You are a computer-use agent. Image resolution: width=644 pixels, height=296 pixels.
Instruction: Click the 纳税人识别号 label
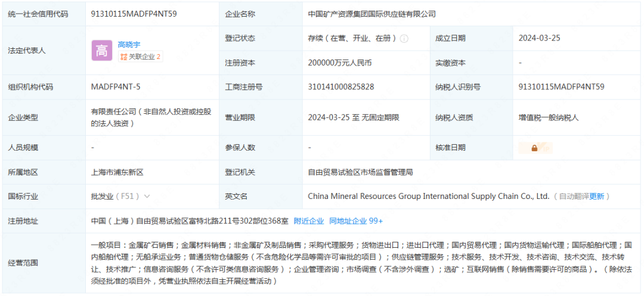click(x=458, y=87)
